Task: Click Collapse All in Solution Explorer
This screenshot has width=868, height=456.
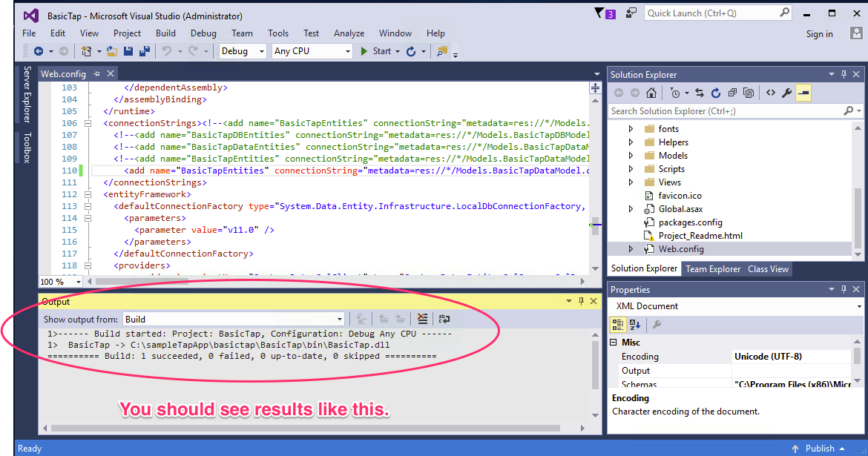Action: pos(732,93)
